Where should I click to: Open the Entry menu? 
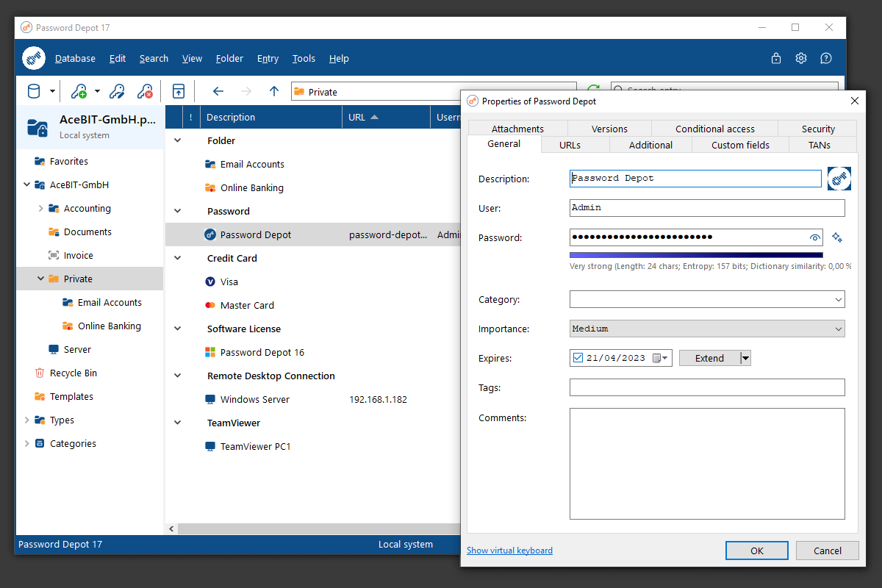268,59
